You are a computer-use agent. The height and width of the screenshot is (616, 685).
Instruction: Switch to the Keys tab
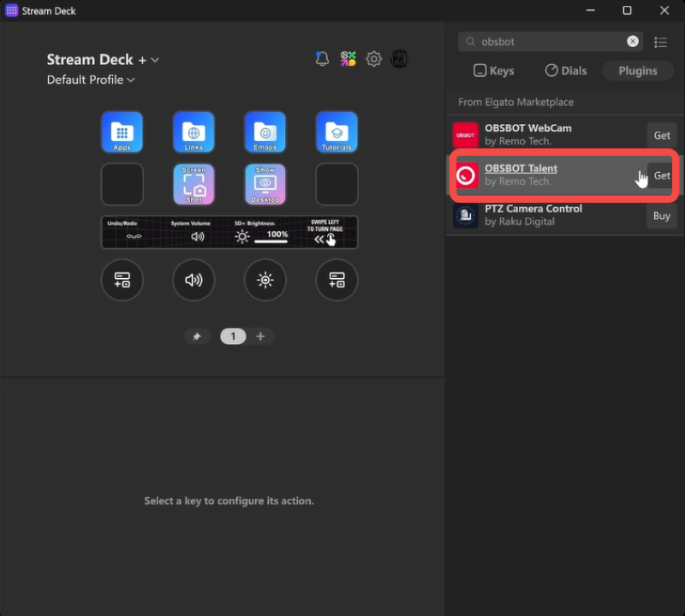(494, 71)
